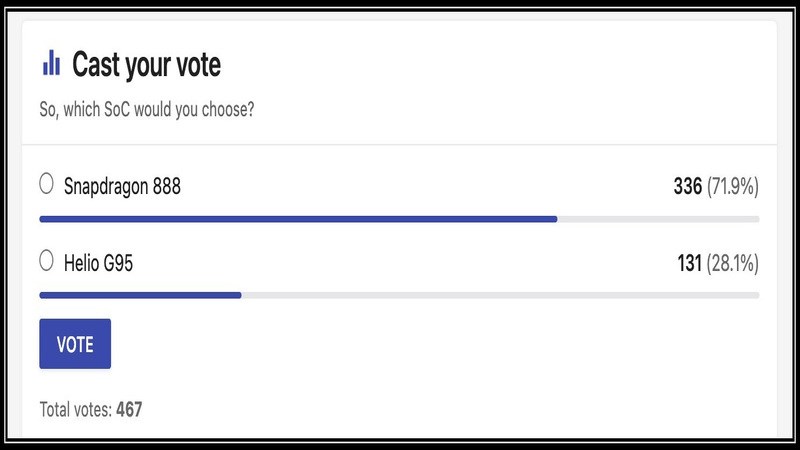Click the Snapdragon 888 option label
Viewport: 800px width, 450px height.
(122, 186)
